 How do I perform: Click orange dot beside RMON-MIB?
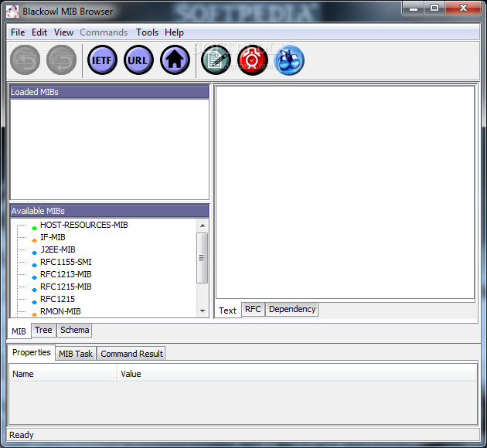click(34, 314)
